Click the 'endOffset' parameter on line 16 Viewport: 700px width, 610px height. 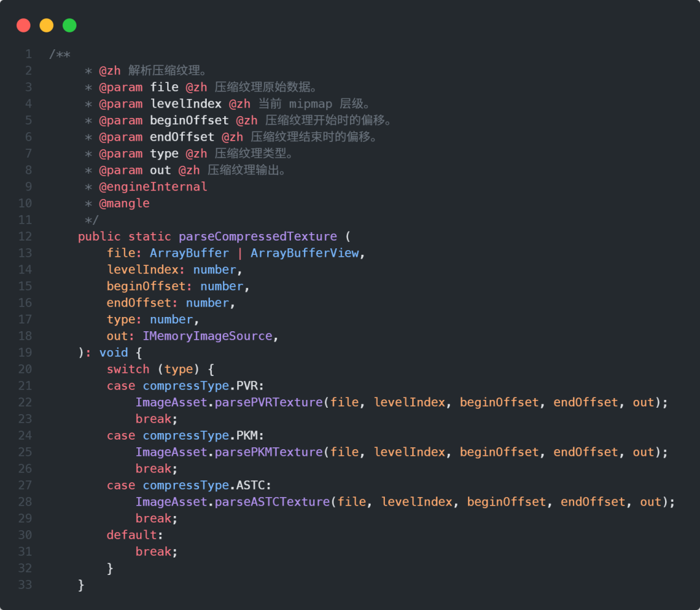click(139, 303)
